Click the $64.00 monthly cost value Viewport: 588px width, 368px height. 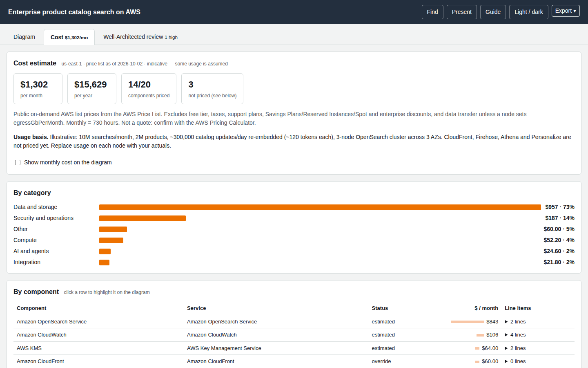(x=490, y=348)
